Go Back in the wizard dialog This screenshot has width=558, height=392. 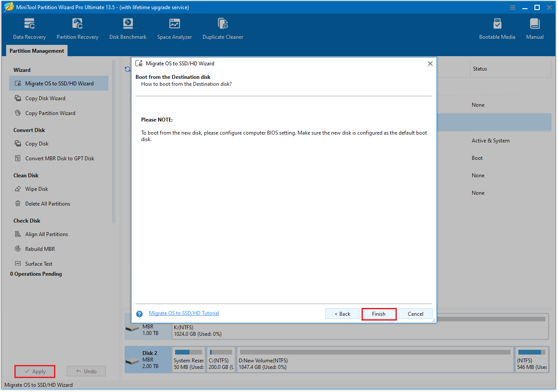[x=342, y=314]
